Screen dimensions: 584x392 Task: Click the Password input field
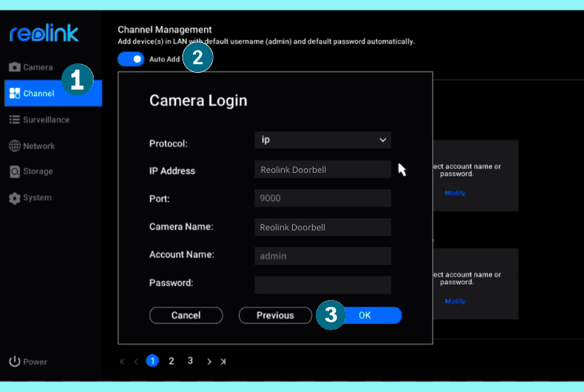[x=322, y=285]
